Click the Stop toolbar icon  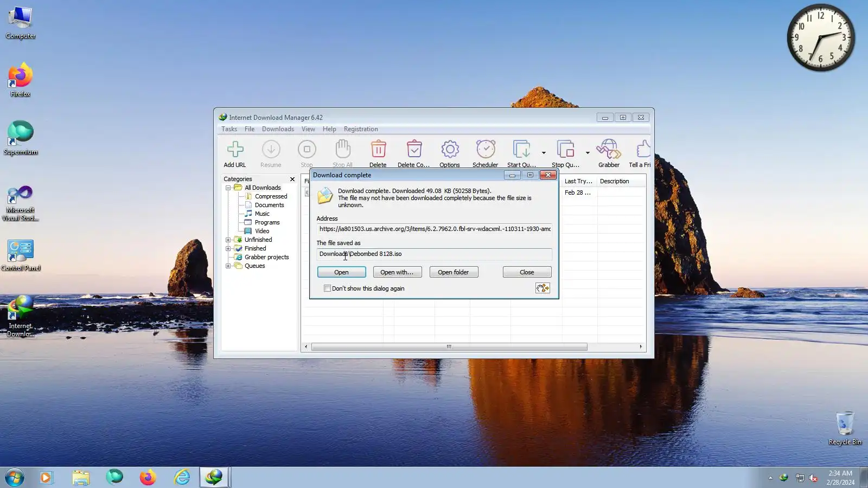coord(307,149)
